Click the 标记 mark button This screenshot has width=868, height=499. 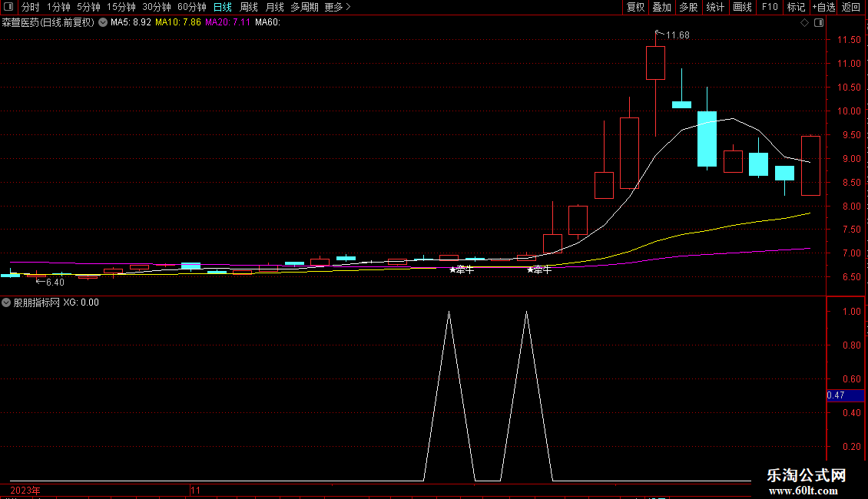(796, 7)
